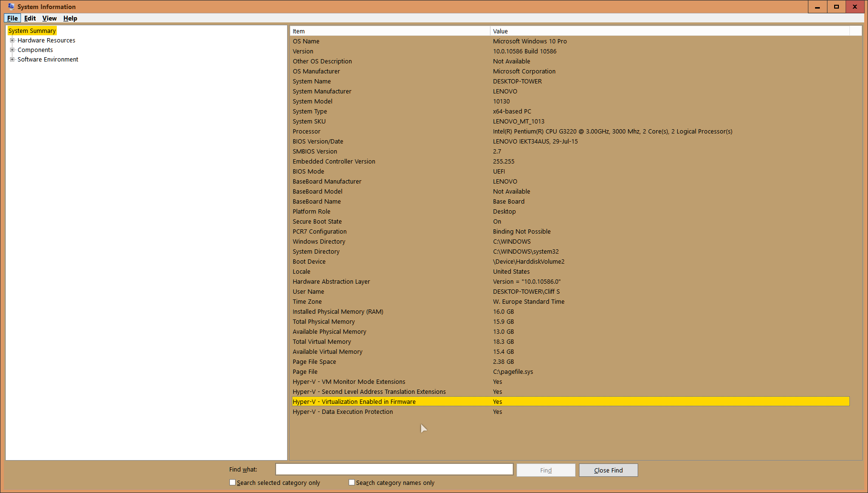The height and width of the screenshot is (493, 868).
Task: Select the BaseBoard Manufacturer row
Action: [x=570, y=181]
